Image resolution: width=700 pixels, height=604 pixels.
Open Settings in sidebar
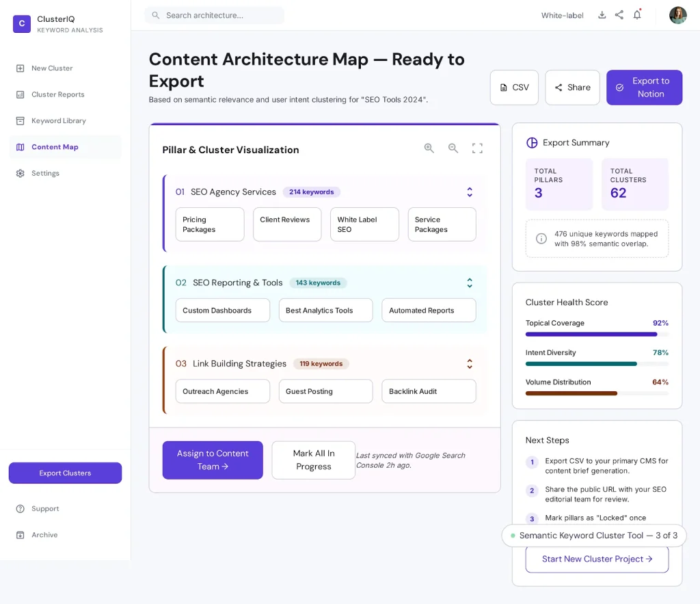click(x=65, y=173)
